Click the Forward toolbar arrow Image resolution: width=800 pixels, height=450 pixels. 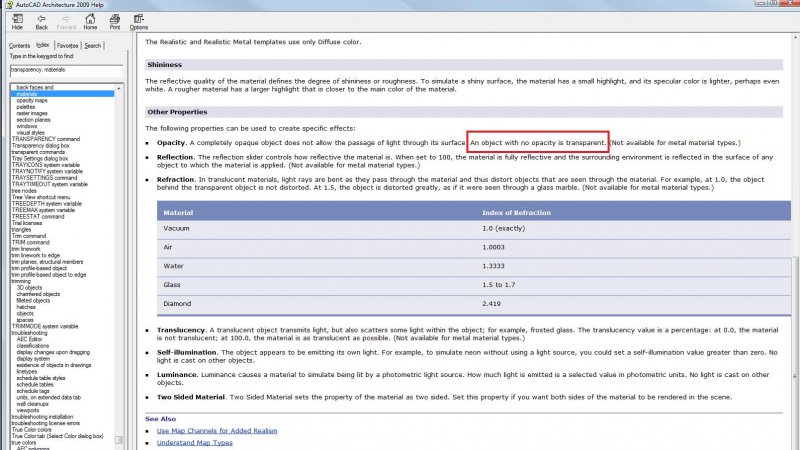(x=66, y=21)
